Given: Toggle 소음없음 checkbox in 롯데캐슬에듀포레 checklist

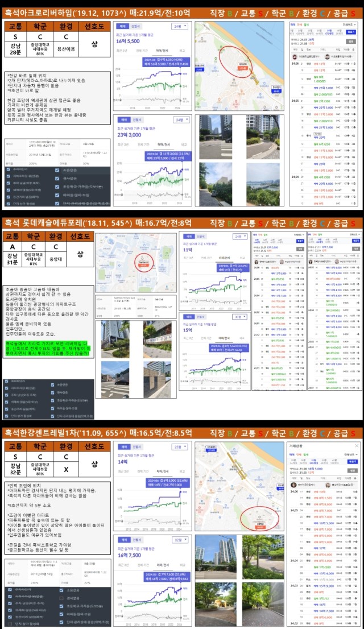Looking at the screenshot, I should [52, 384].
